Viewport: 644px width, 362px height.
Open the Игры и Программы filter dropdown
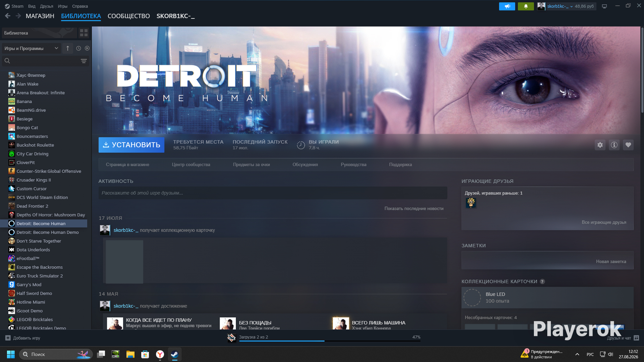[31, 48]
